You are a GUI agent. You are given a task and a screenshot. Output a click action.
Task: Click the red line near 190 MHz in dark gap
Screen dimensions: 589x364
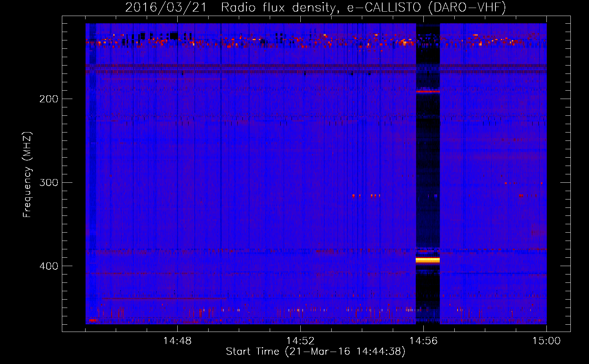pyautogui.click(x=428, y=91)
